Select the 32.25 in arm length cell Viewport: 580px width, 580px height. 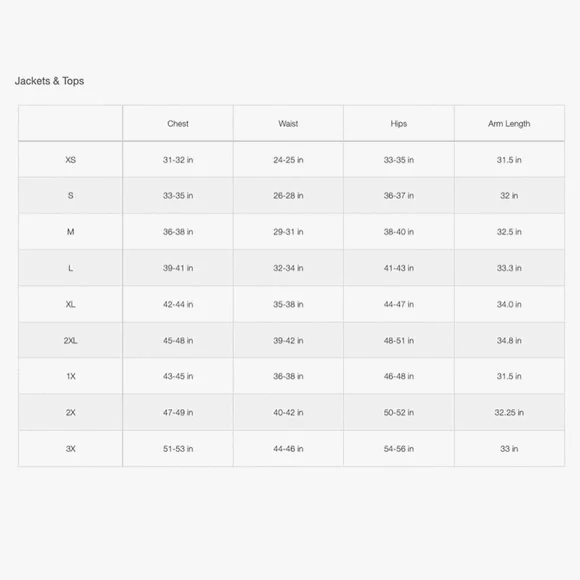[509, 412]
